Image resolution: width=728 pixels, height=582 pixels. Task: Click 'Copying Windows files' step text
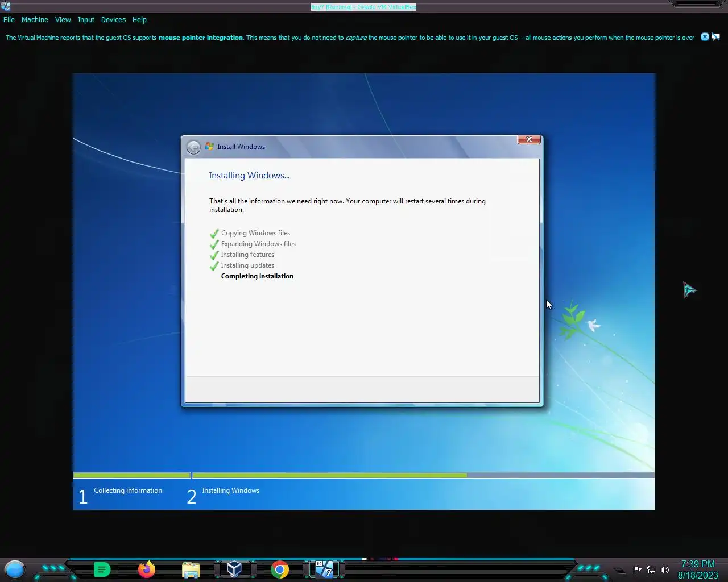(255, 233)
